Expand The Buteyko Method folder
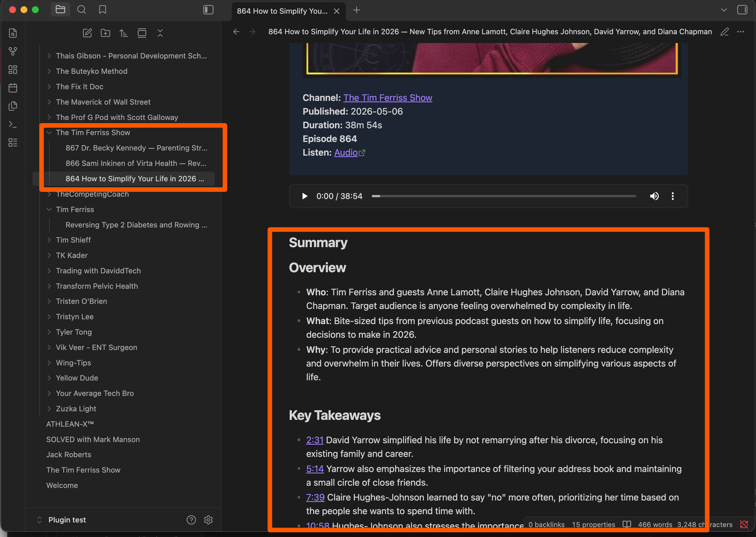 pos(49,71)
